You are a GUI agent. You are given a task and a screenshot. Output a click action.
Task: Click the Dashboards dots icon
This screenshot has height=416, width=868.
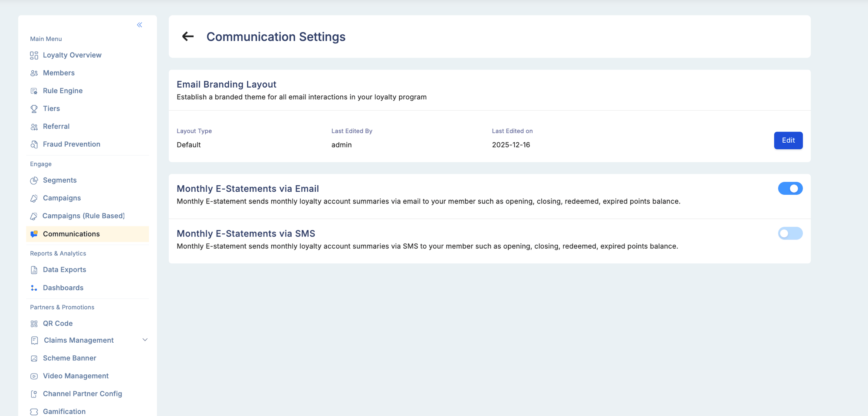point(34,288)
